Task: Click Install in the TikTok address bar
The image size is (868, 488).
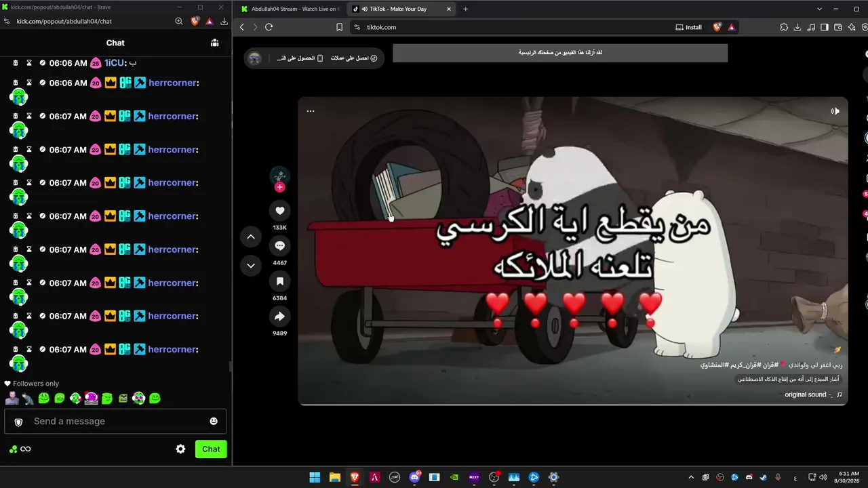Action: [689, 27]
